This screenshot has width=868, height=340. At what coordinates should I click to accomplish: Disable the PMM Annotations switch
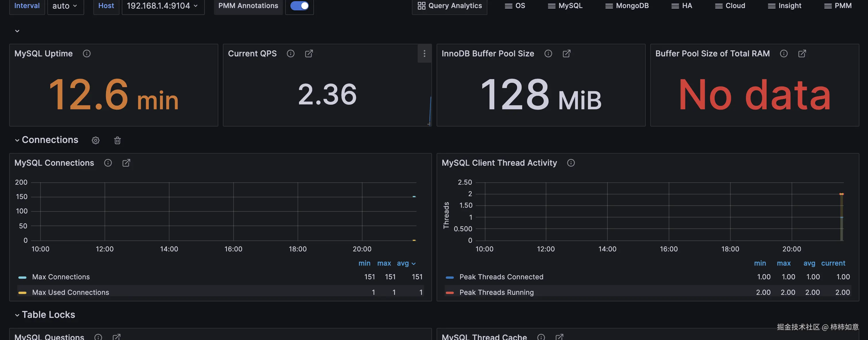coord(299,6)
